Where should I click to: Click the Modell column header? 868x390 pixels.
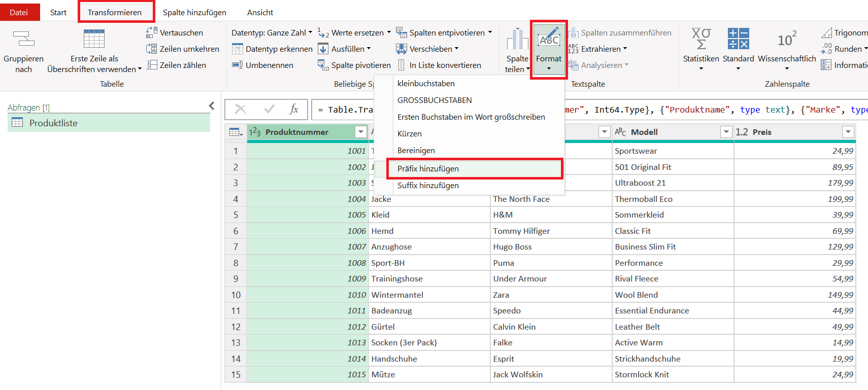click(x=673, y=132)
